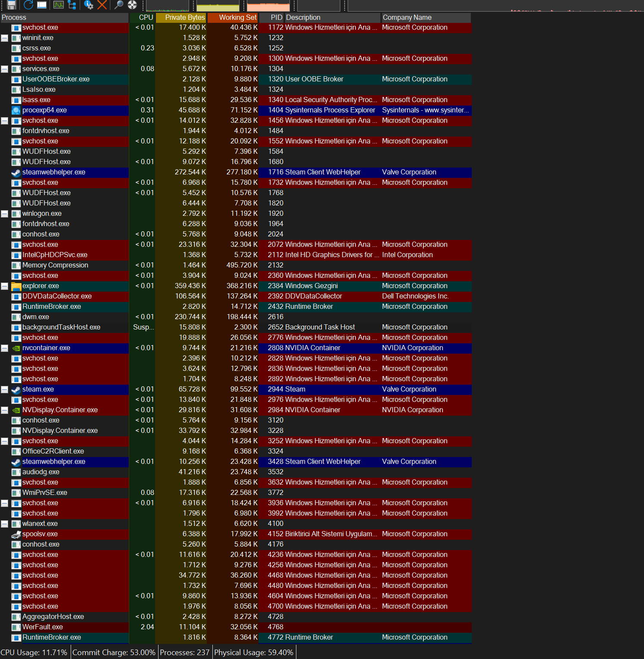This screenshot has height=659, width=644.
Task: Select the AggregatorHost.exe process row
Action: click(236, 617)
